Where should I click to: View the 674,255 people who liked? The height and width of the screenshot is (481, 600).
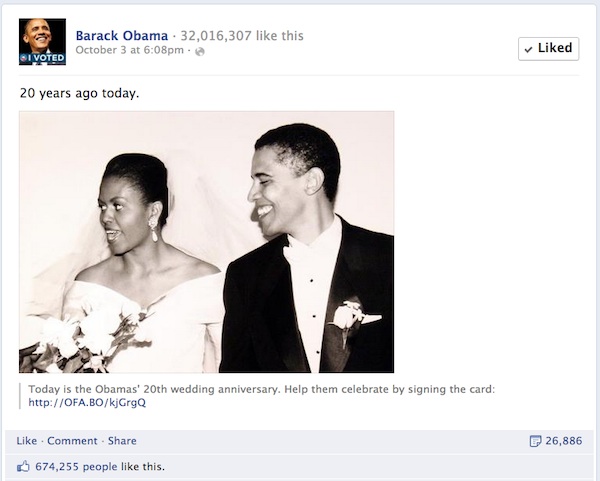point(76,467)
